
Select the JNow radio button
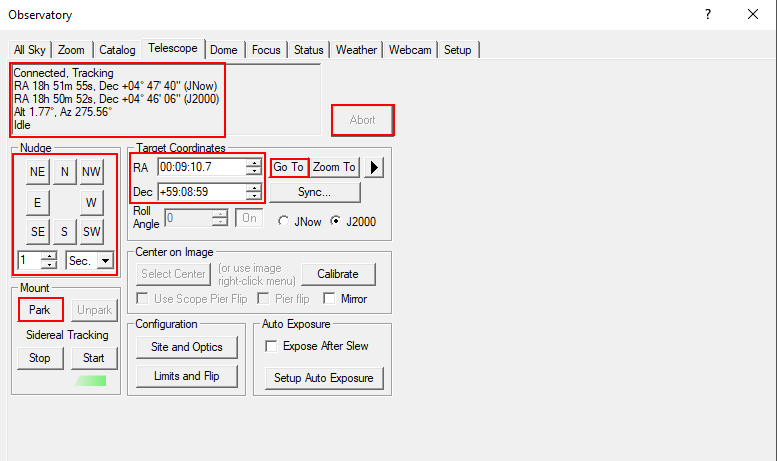point(284,222)
